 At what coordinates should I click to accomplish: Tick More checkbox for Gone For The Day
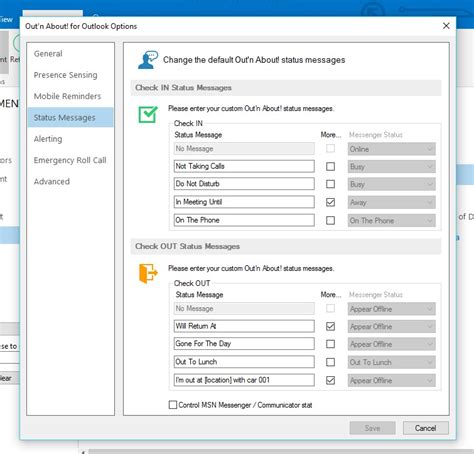click(x=330, y=344)
